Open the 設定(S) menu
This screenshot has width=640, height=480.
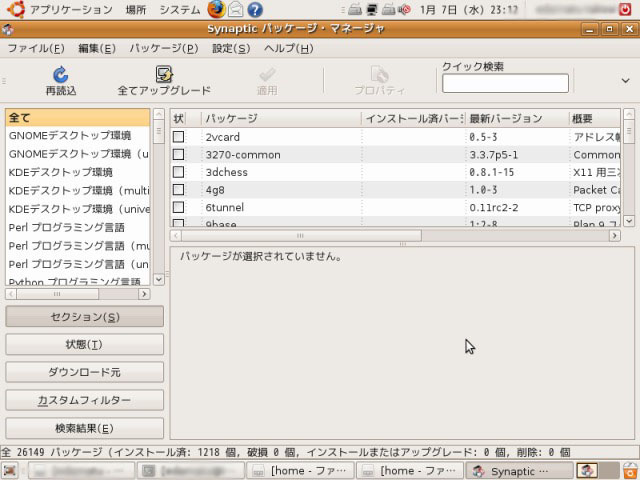coord(231,49)
